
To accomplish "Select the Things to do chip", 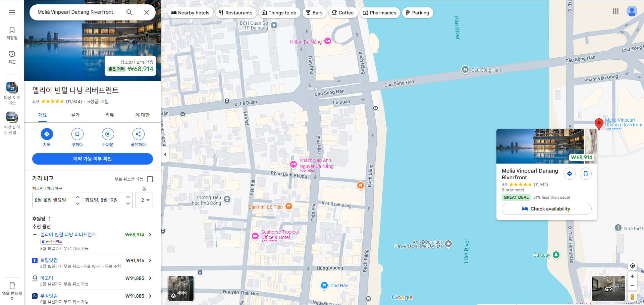I will click(x=279, y=13).
